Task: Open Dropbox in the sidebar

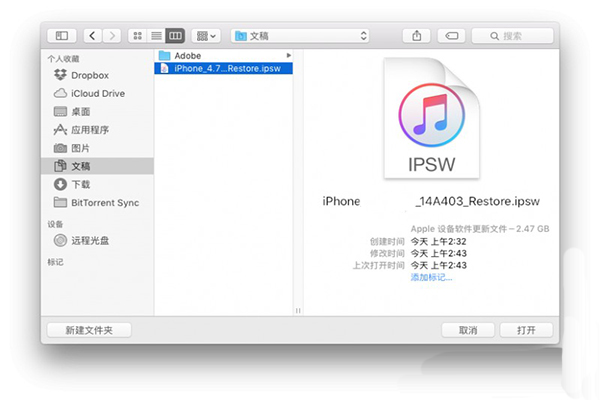Action: 97,75
